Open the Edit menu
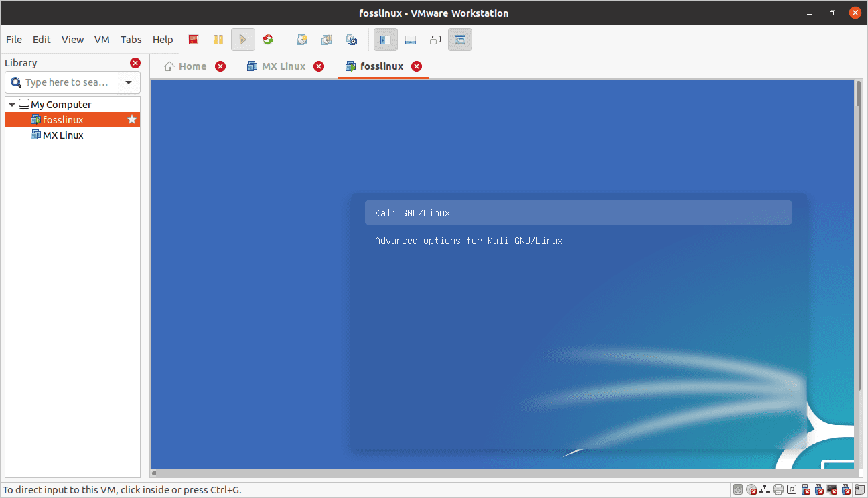 (42, 40)
